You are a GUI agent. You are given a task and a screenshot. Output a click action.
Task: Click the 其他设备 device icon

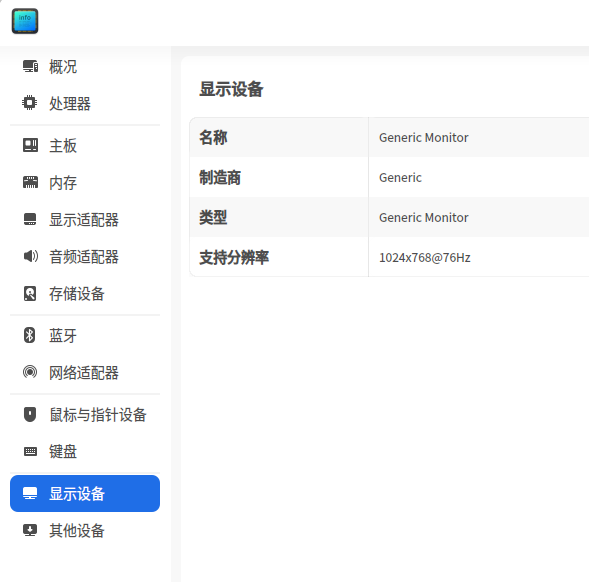pyautogui.click(x=30, y=530)
